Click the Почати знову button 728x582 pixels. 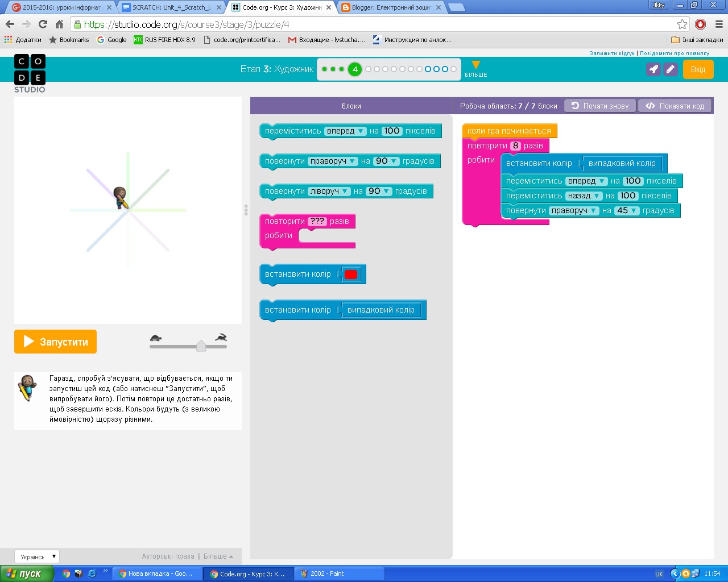pos(600,106)
